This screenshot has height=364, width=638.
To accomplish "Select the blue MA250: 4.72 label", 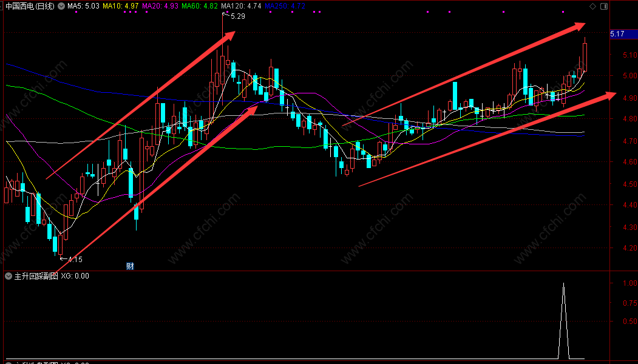I will point(285,6).
